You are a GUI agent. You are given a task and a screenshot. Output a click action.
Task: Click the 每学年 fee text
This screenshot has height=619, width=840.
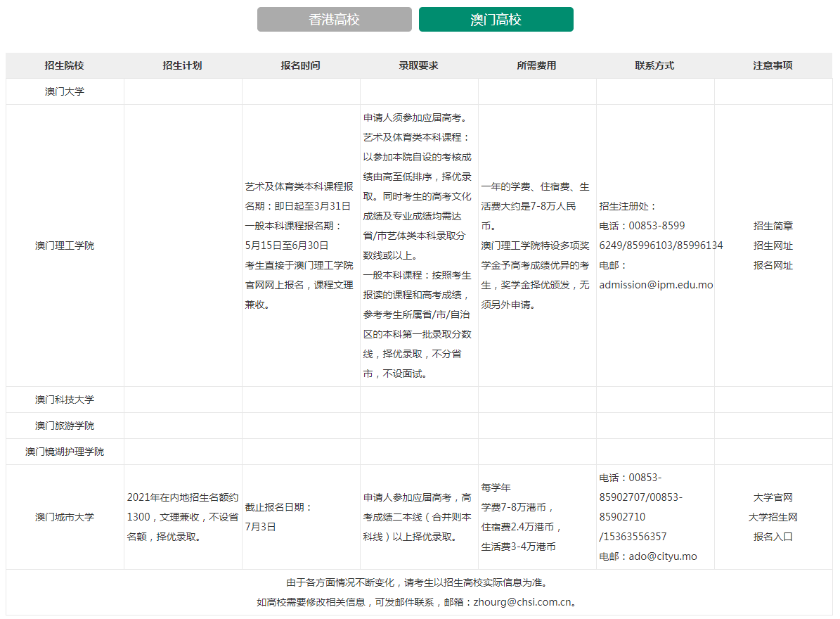[496, 487]
